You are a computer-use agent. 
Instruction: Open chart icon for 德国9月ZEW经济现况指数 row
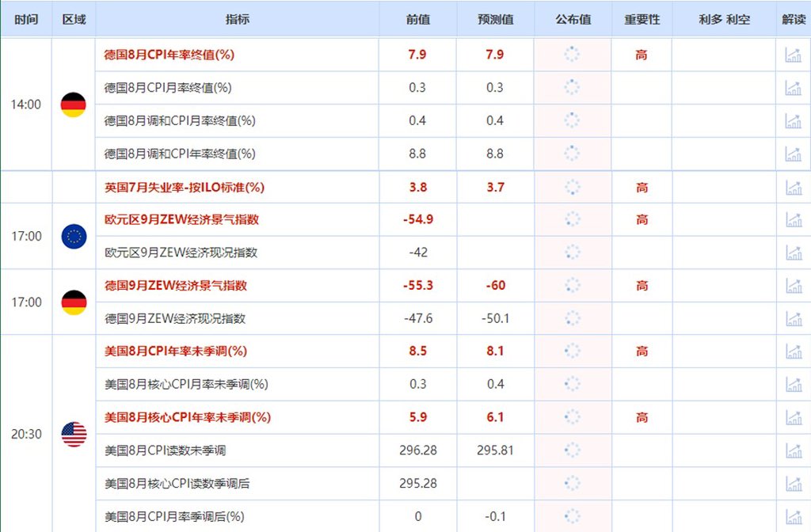pos(794,318)
